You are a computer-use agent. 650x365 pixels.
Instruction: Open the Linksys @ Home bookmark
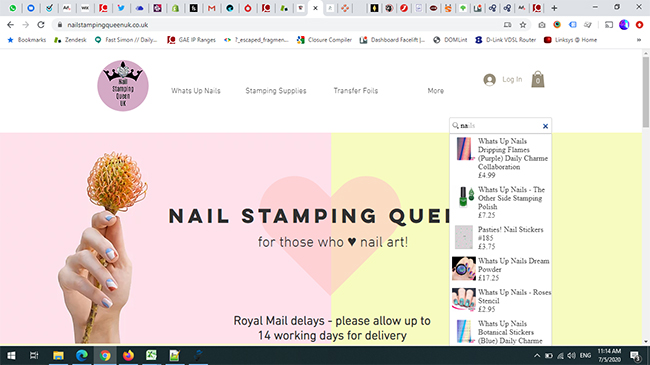[570, 40]
